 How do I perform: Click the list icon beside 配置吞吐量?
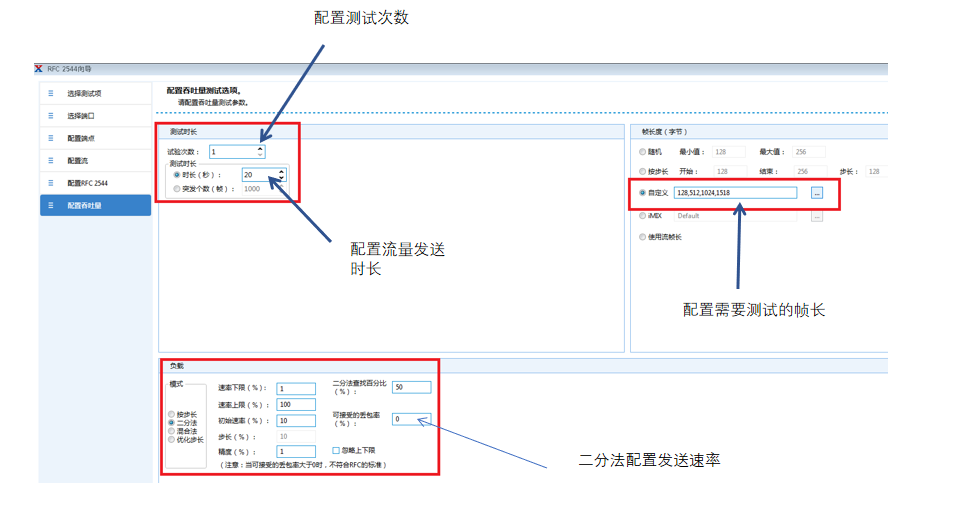(51, 205)
